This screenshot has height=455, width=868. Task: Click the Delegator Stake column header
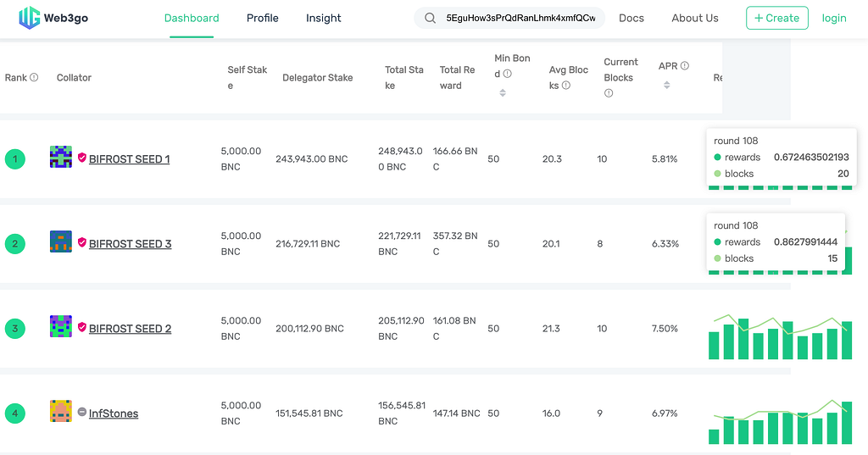point(318,78)
